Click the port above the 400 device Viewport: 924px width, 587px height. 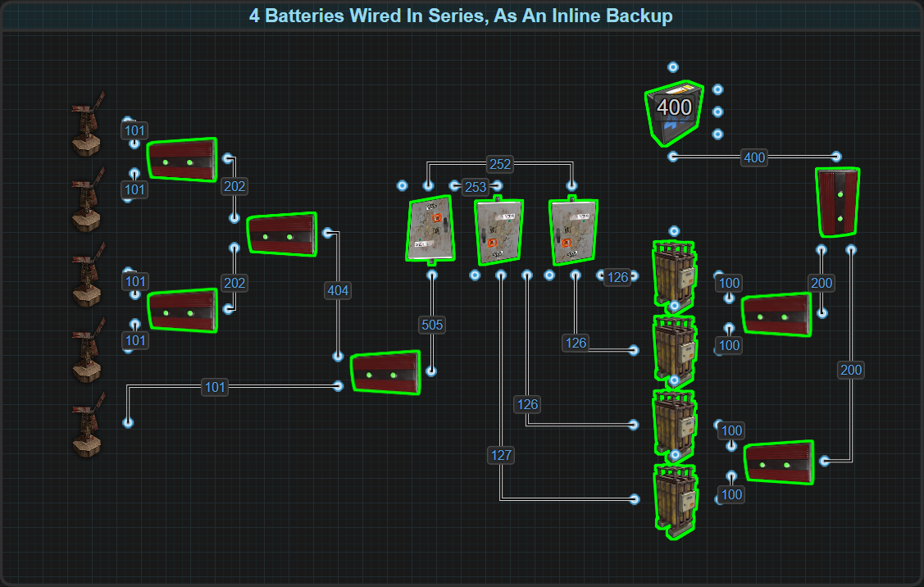coord(673,67)
